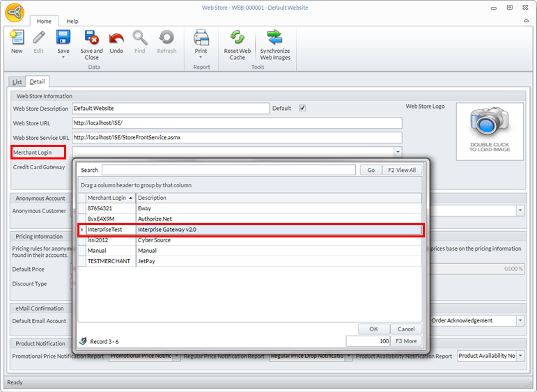Viewport: 537px width, 392px height.
Task: Open the Order Acknowledgement dropdown
Action: (520, 321)
